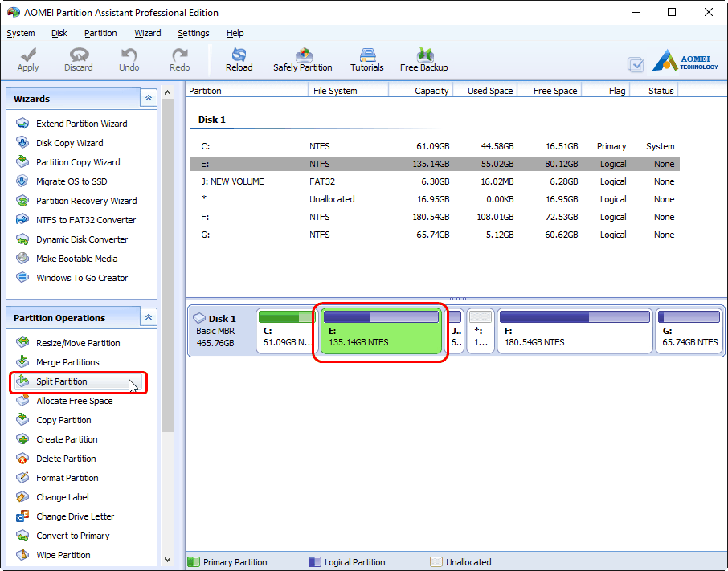The height and width of the screenshot is (571, 728).
Task: Click Partition Copy Wizard icon
Action: pos(22,162)
